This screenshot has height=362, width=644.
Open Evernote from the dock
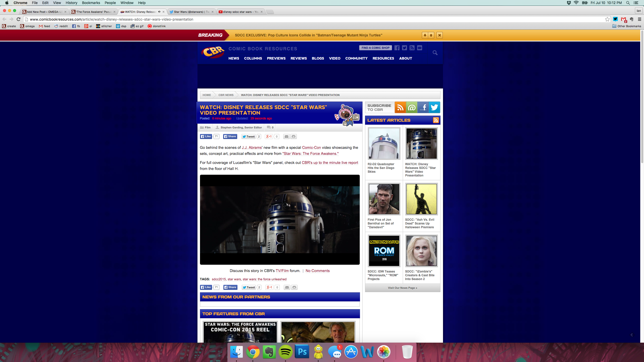[x=269, y=352]
